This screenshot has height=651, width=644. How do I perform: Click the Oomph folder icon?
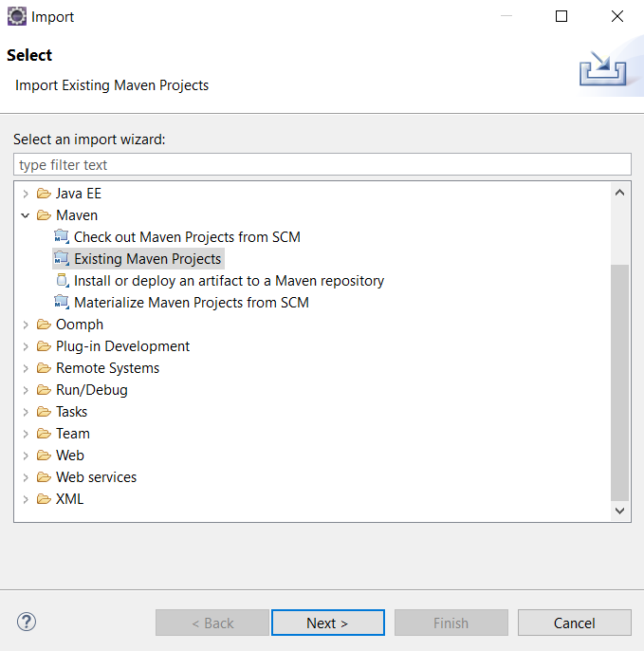[44, 325]
